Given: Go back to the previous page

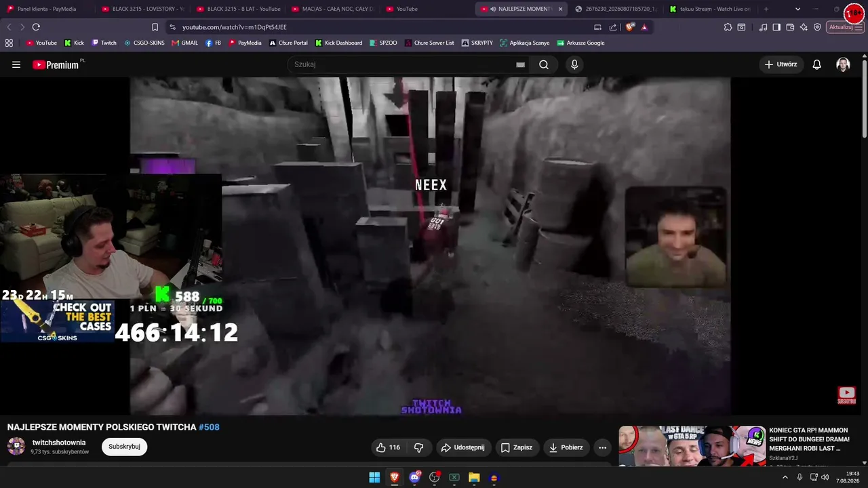Looking at the screenshot, I should click(9, 27).
